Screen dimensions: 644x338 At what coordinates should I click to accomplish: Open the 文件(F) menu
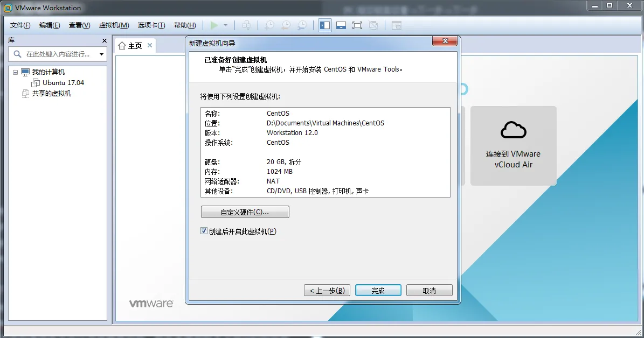pos(20,25)
